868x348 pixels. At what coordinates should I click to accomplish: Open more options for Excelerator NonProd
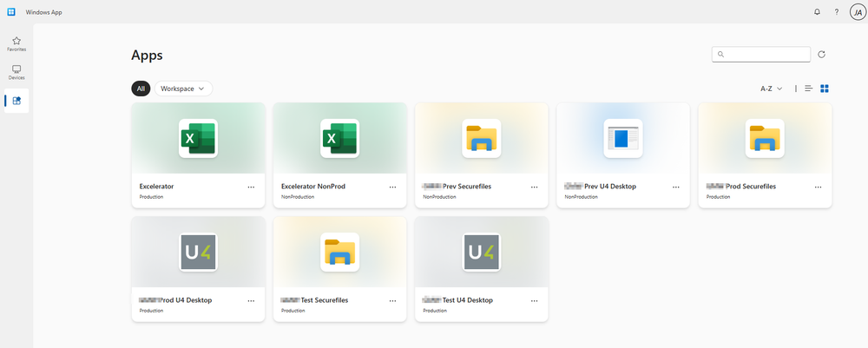(x=392, y=187)
